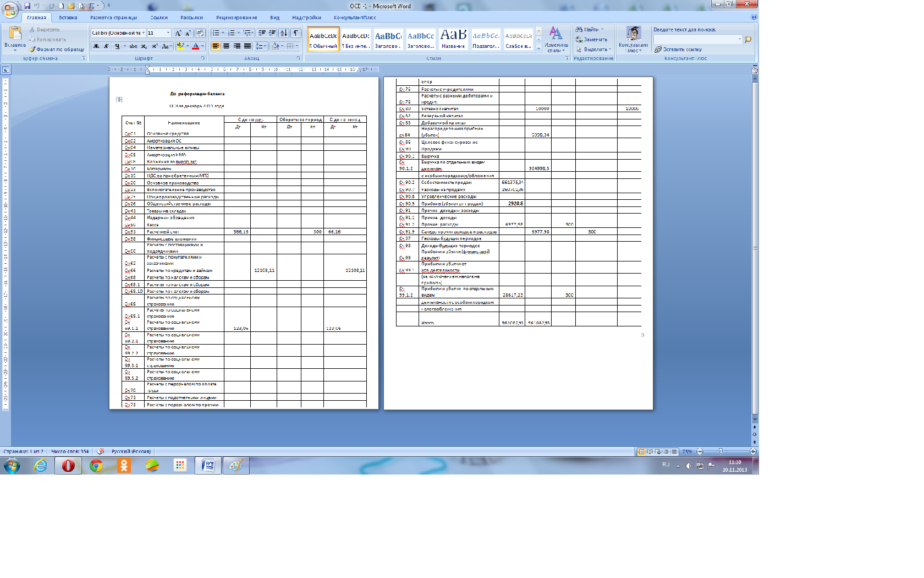The height and width of the screenshot is (578, 924).
Task: Toggle underline (Ч) formatting
Action: coord(117,46)
